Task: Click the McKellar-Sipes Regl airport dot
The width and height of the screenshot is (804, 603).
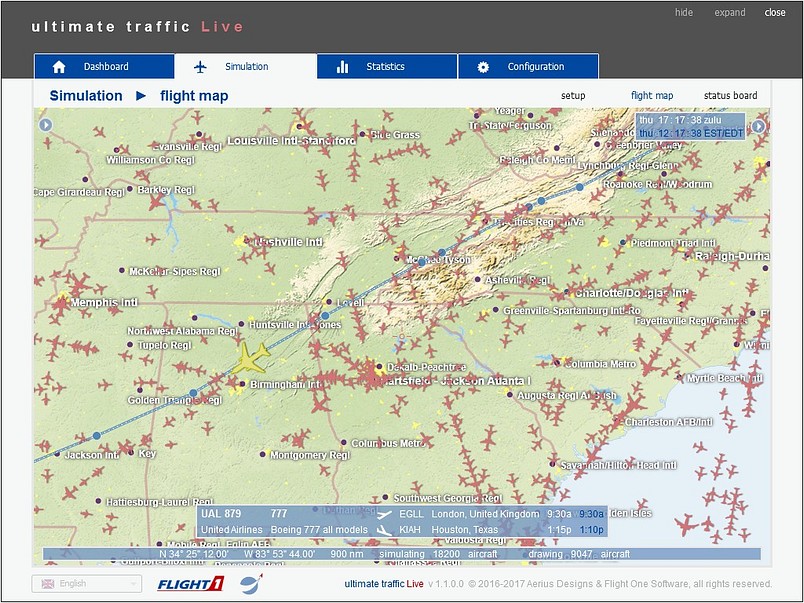Action: point(122,270)
